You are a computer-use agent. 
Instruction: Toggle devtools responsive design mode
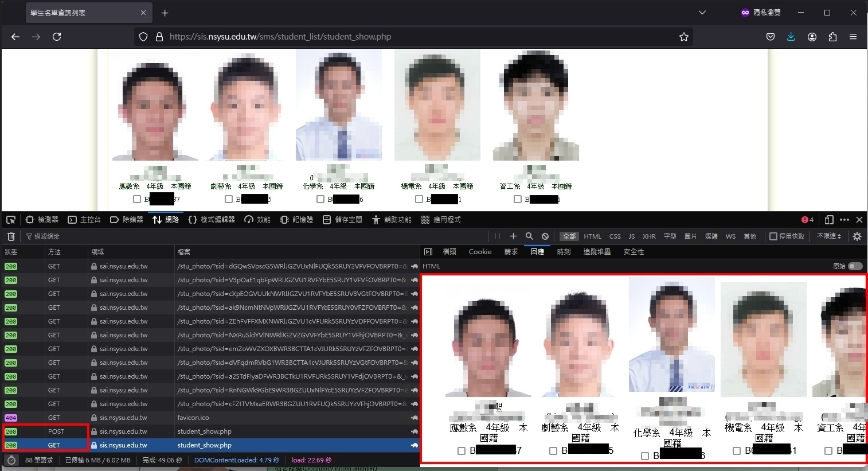point(829,220)
